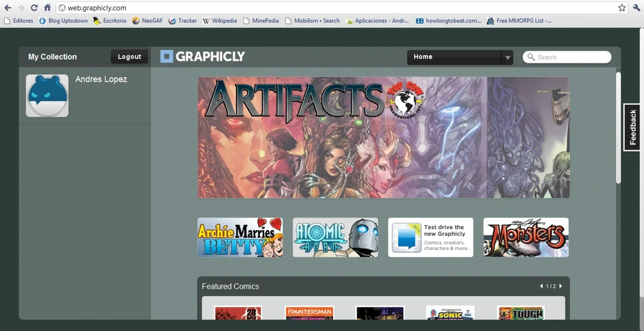Go to previous Featured Comics page
The image size is (644, 331).
pos(541,286)
